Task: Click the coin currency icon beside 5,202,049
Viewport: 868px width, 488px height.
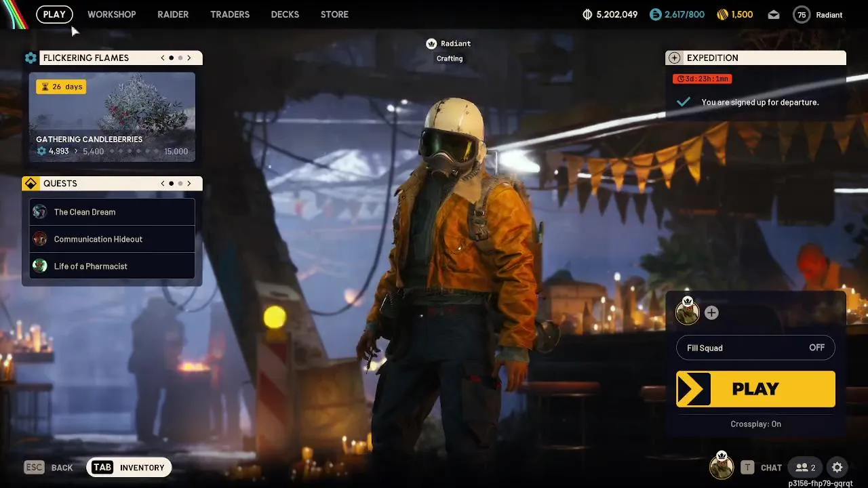Action: pos(587,14)
